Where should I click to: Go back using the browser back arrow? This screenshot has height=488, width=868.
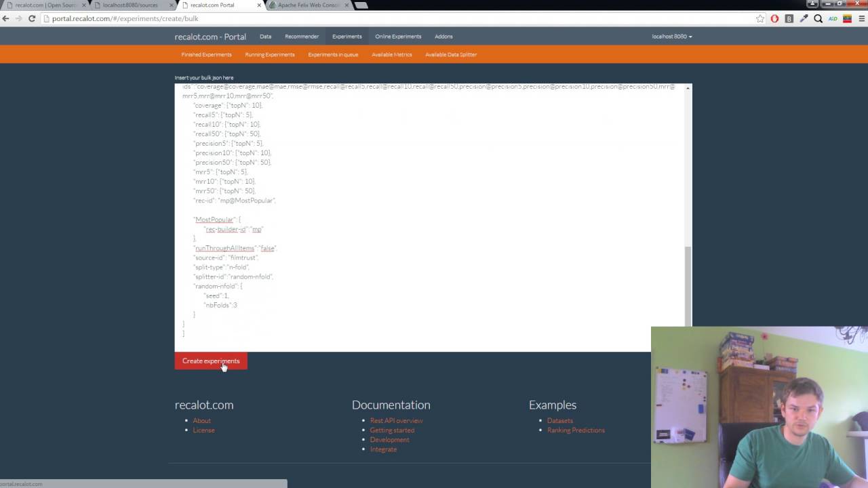tap(6, 18)
